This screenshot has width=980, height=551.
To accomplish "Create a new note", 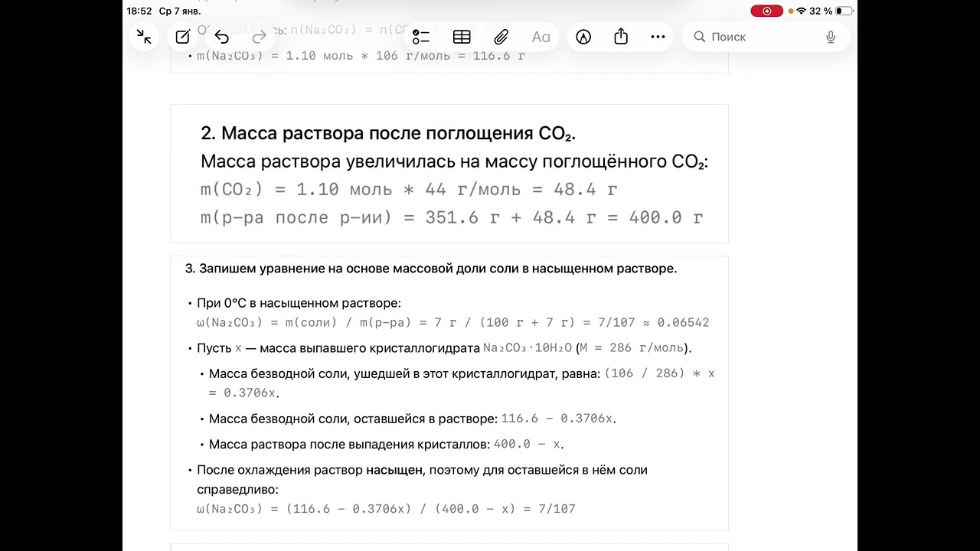I will (x=182, y=37).
